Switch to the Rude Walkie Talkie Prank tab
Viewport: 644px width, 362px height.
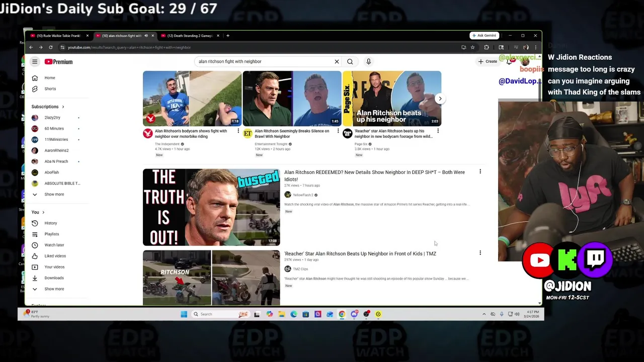pos(58,36)
